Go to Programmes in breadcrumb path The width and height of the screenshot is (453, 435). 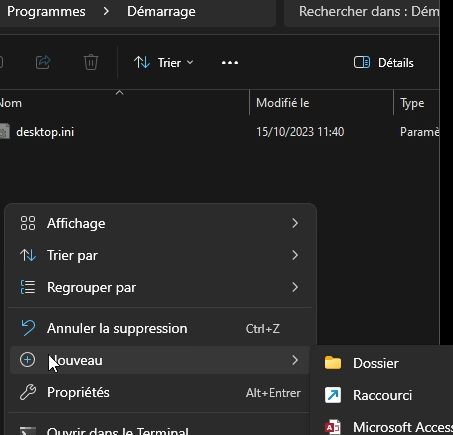pos(46,12)
